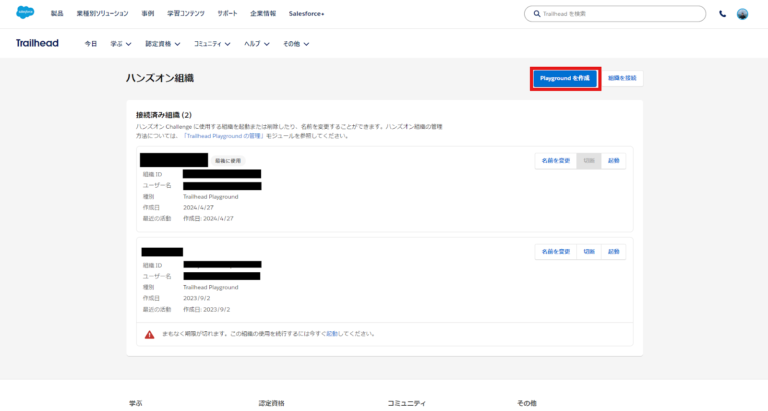Click the search magnifier icon
This screenshot has width=768, height=411.
pyautogui.click(x=535, y=14)
